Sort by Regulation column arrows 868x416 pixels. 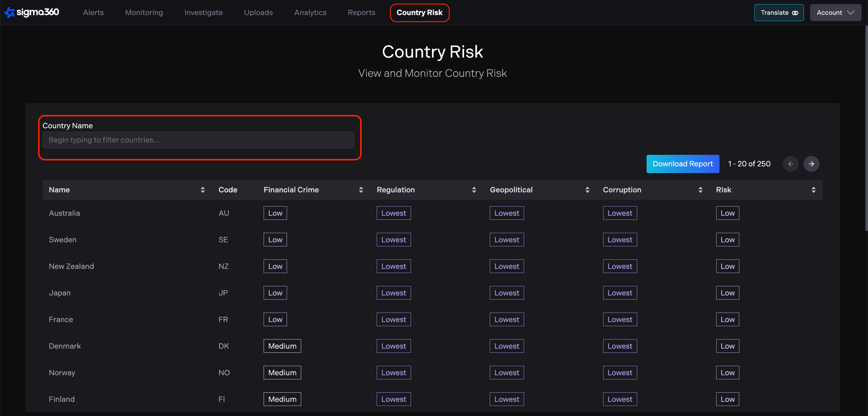(x=474, y=190)
